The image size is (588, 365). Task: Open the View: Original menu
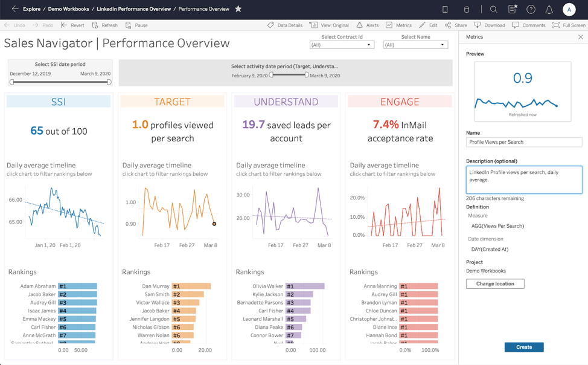tap(329, 25)
